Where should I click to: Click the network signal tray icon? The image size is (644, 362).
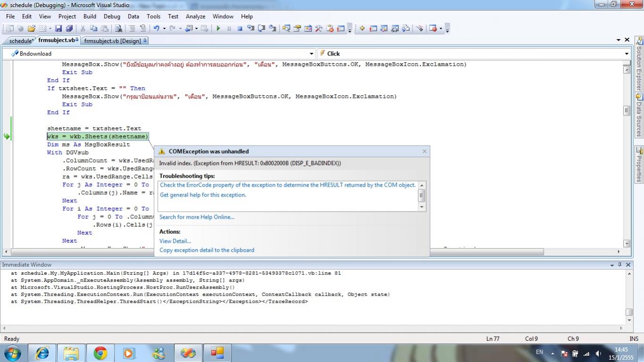coord(586,353)
